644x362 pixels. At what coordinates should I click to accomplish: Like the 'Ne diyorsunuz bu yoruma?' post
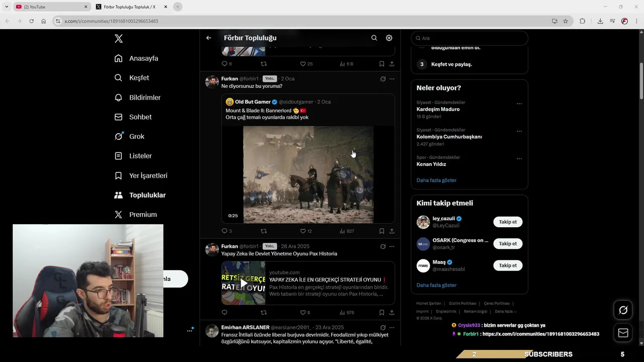[x=303, y=231]
